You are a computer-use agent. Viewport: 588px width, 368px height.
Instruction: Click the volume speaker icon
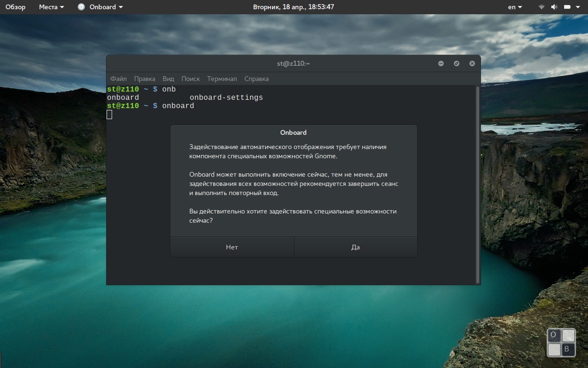(x=554, y=7)
